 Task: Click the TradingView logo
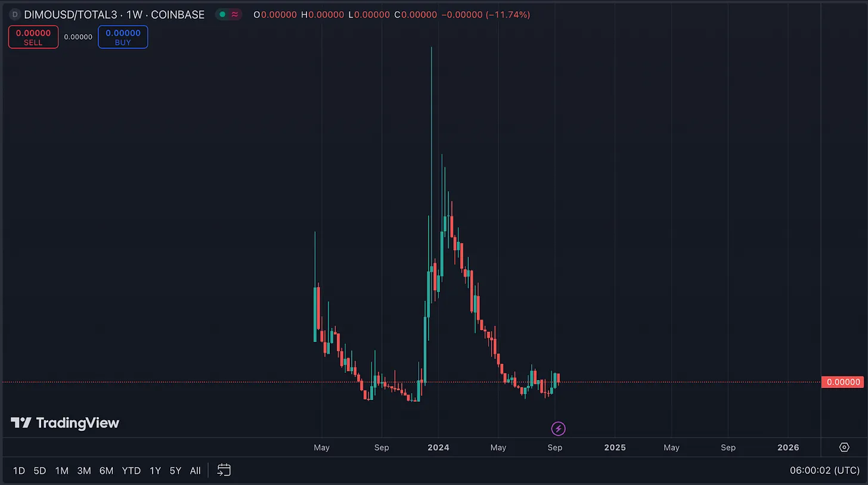pos(65,423)
